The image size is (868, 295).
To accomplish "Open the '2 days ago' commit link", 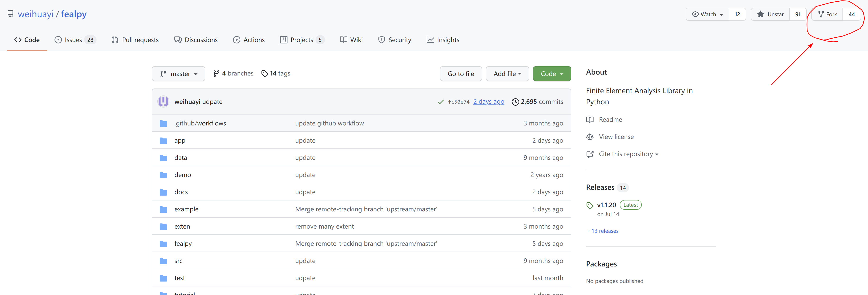I will coord(489,102).
